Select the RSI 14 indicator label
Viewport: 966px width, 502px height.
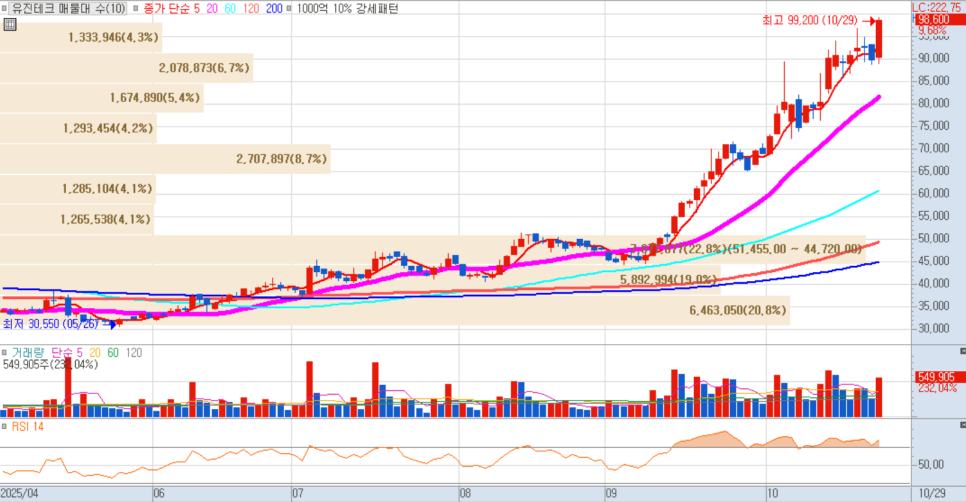(28, 426)
